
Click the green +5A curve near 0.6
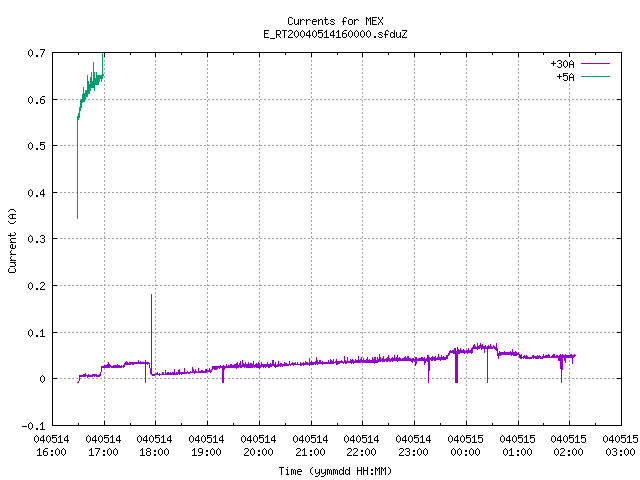point(83,100)
